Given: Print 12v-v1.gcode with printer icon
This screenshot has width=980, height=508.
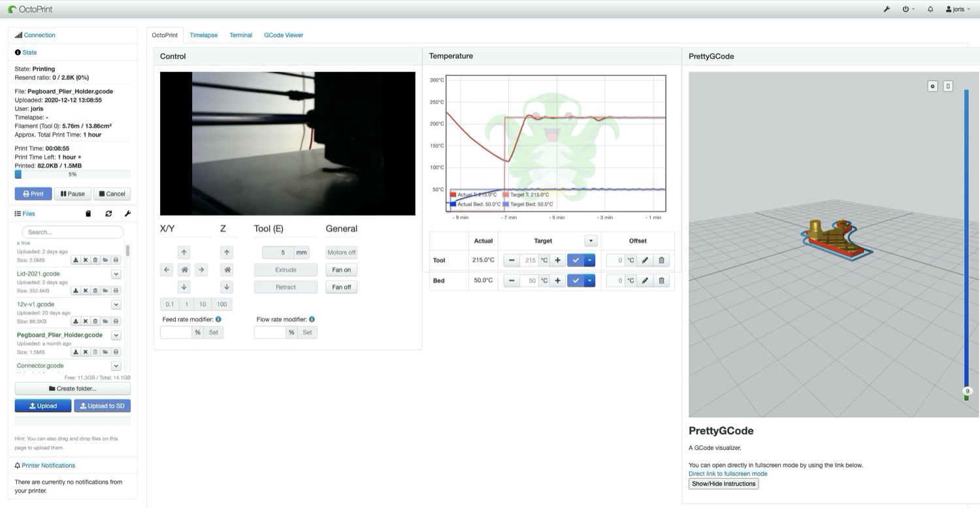Looking at the screenshot, I should [x=116, y=321].
